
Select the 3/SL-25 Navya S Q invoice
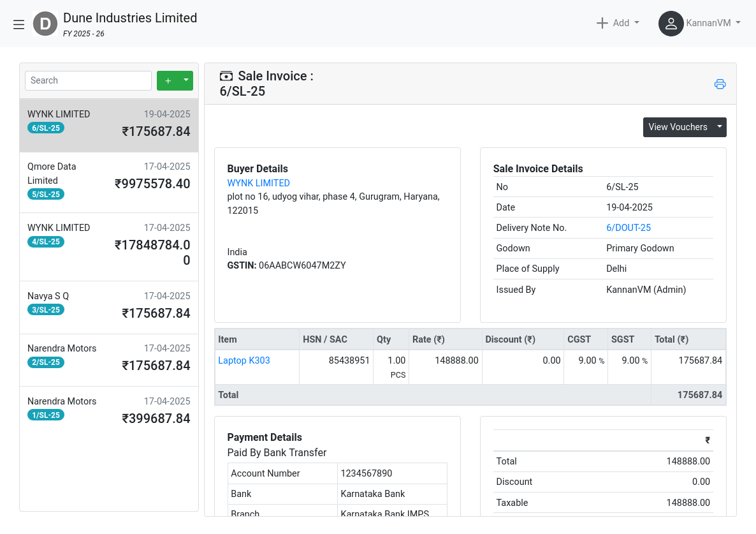click(109, 308)
